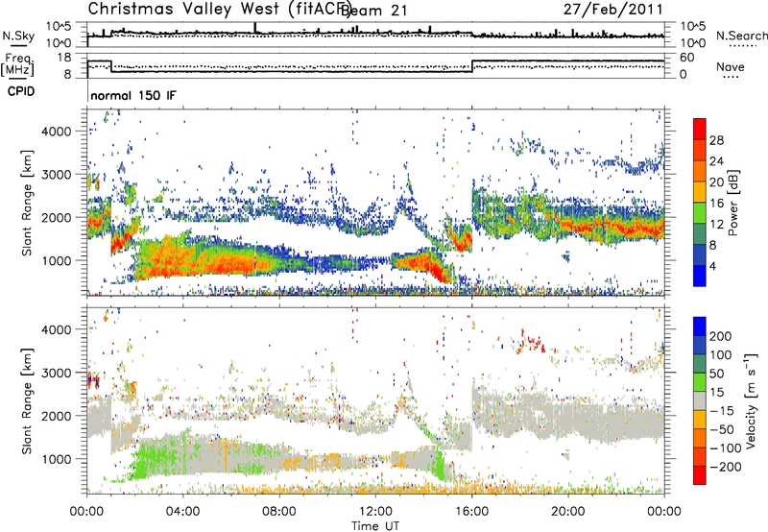Screen dimensions: 768x532
Task: Click the "-200" label on the velocity colorbar
Action: 727,467
